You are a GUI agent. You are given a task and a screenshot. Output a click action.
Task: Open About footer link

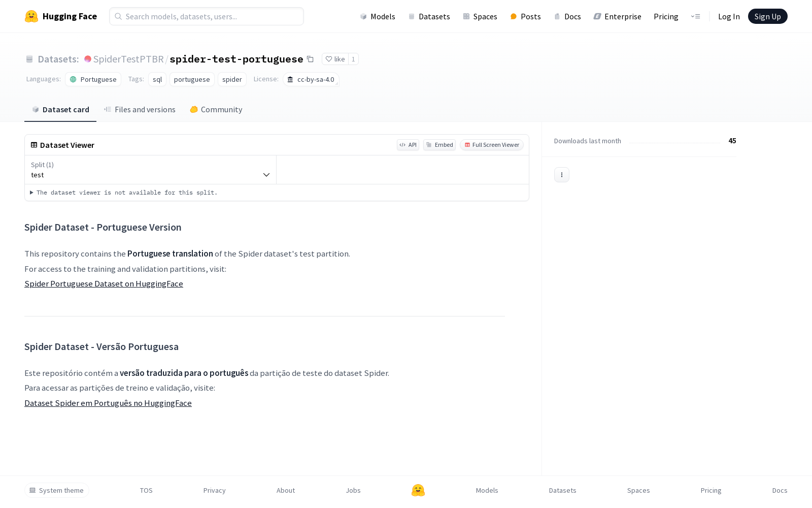click(x=286, y=490)
